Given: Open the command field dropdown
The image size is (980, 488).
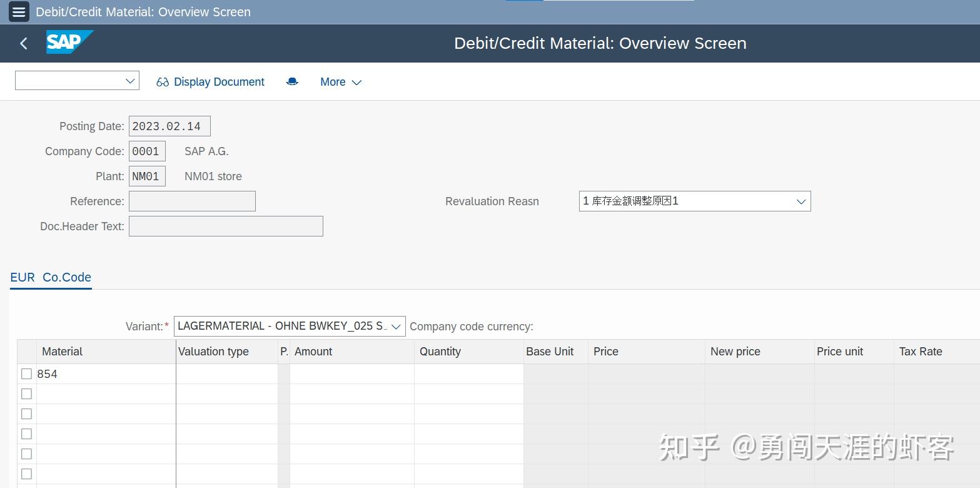Looking at the screenshot, I should coord(131,81).
